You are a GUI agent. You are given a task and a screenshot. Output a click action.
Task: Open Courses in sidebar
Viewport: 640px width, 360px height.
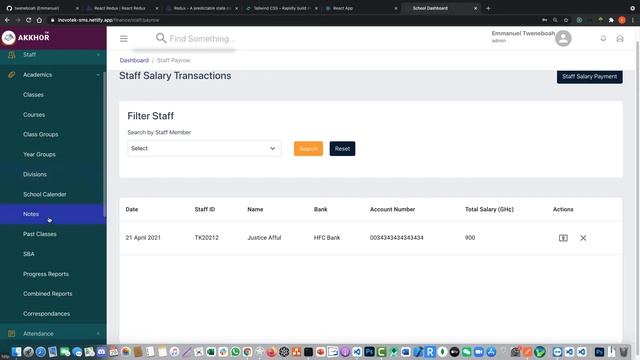(34, 115)
